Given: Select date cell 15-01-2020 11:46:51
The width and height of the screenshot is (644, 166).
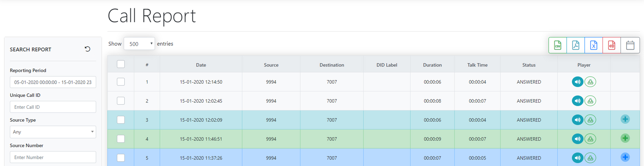Looking at the screenshot, I should 201,139.
